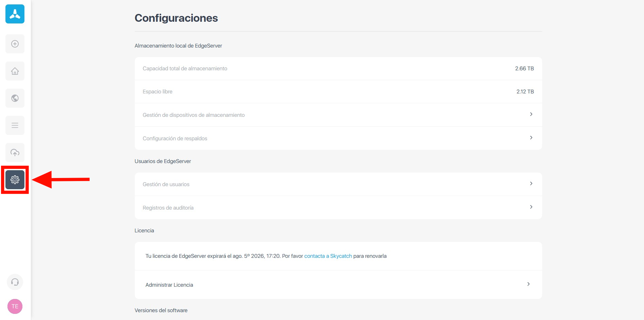Image resolution: width=644 pixels, height=320 pixels.
Task: Open Gestión de usuarios row
Action: pyautogui.click(x=166, y=184)
